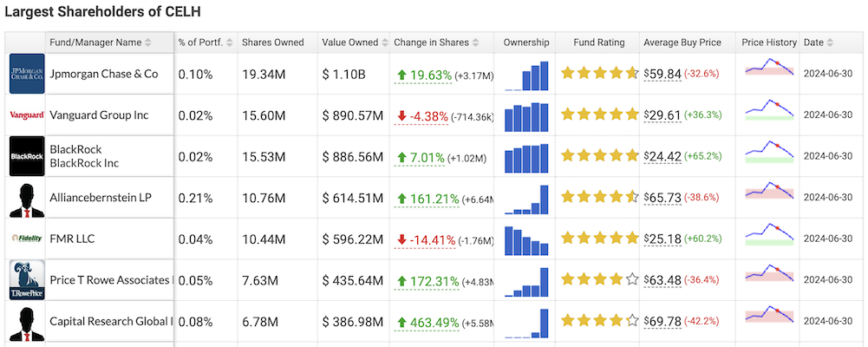Click Jpmorgan ownership bar chart
The image size is (868, 347).
[x=526, y=75]
